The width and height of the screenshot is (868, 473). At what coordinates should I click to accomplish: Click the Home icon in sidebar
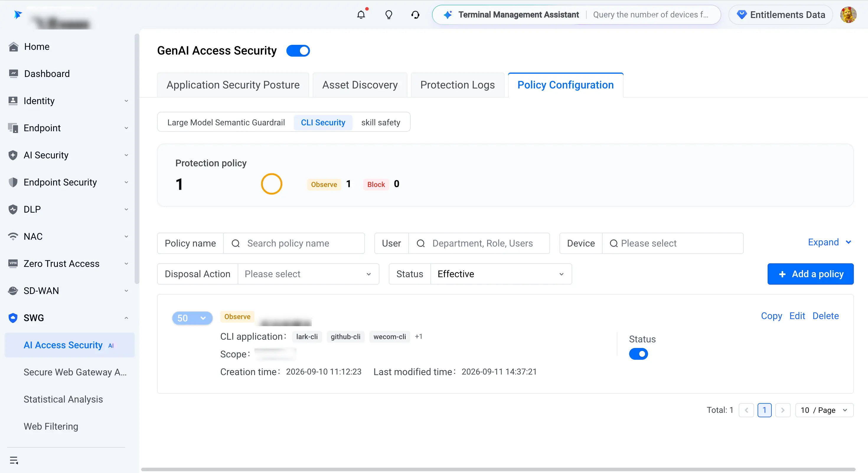[13, 47]
